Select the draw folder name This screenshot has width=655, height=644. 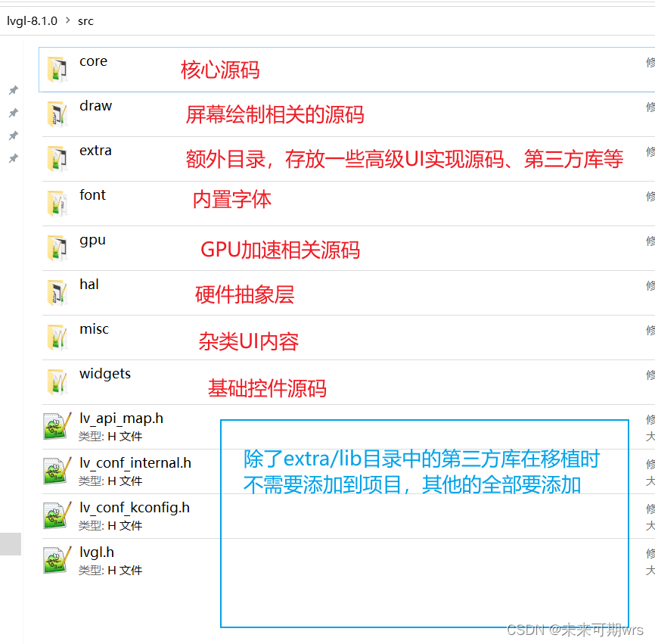pos(95,106)
